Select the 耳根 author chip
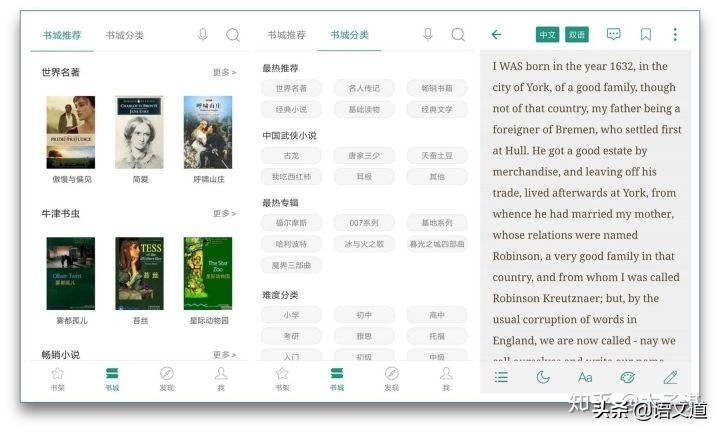This screenshot has width=720, height=432. (x=364, y=177)
